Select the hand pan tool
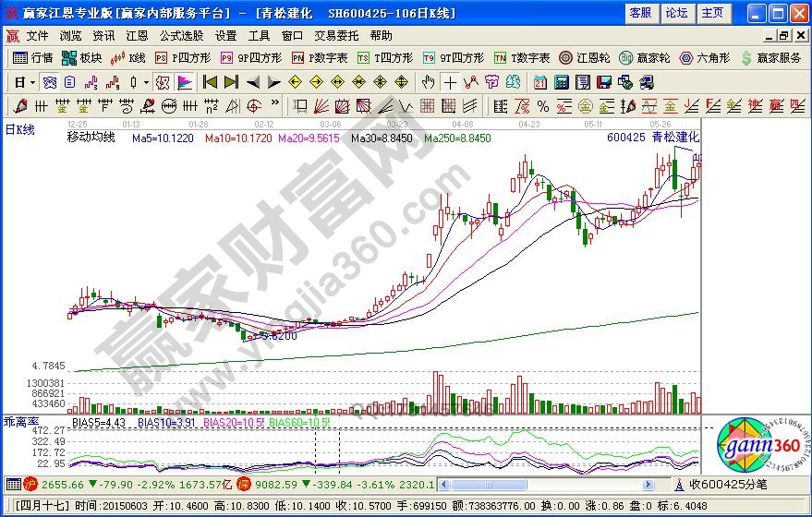812x517 pixels. click(x=428, y=81)
